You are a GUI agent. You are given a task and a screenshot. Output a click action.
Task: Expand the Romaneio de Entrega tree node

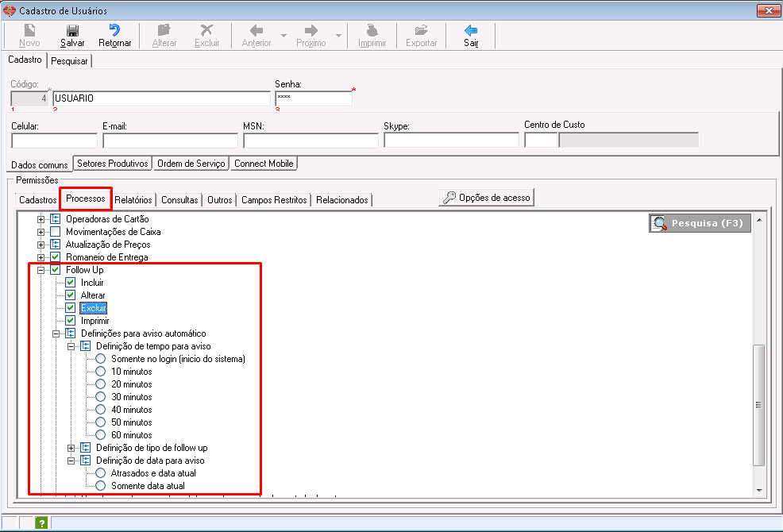(x=41, y=257)
